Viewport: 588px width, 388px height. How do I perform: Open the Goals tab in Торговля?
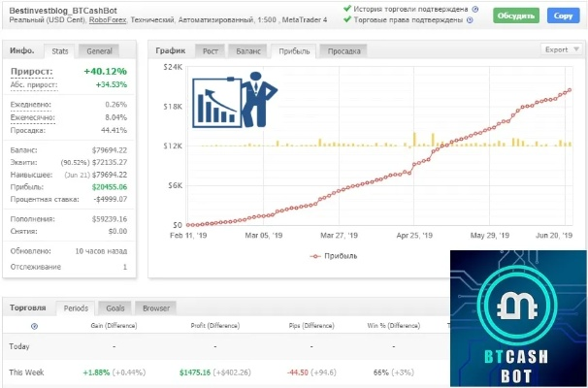tap(114, 307)
